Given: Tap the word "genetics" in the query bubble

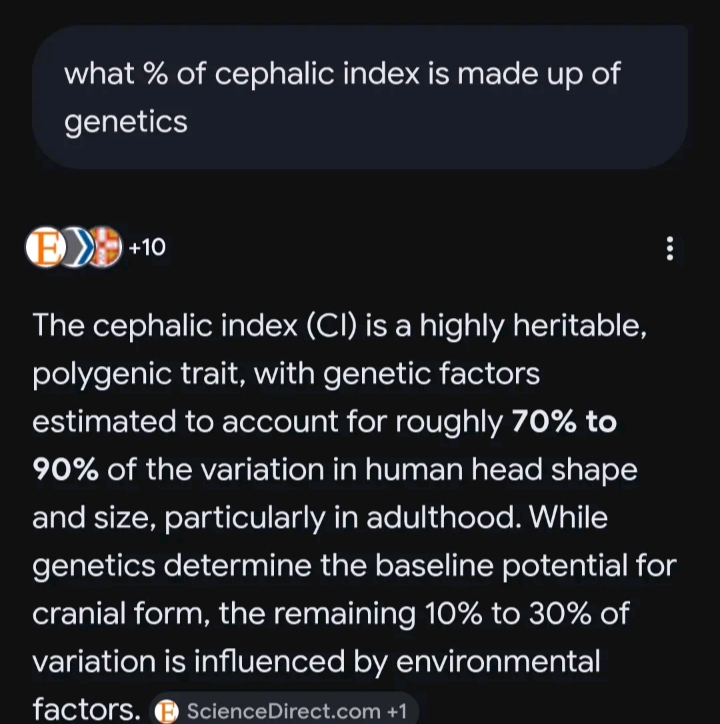Looking at the screenshot, I should tap(126, 122).
